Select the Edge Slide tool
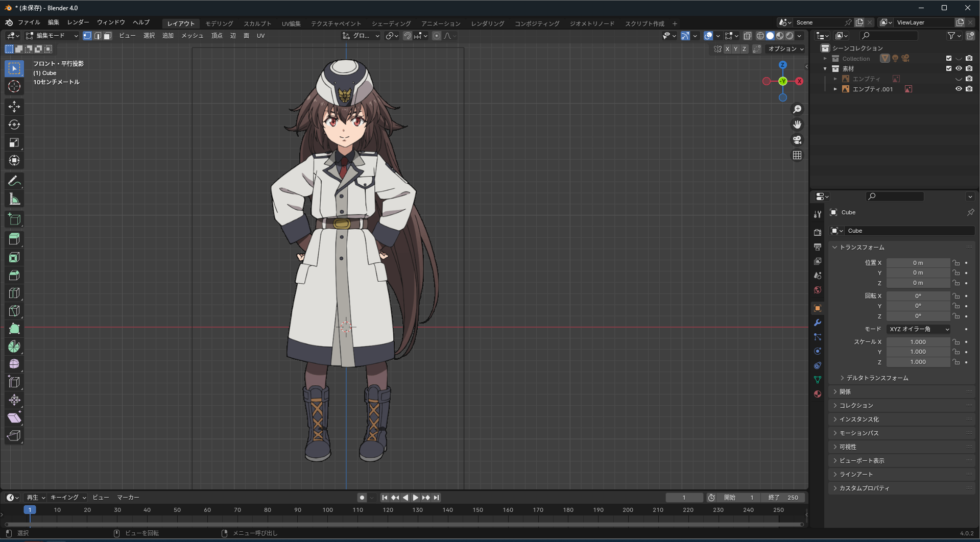Image resolution: width=980 pixels, height=542 pixels. 14,382
